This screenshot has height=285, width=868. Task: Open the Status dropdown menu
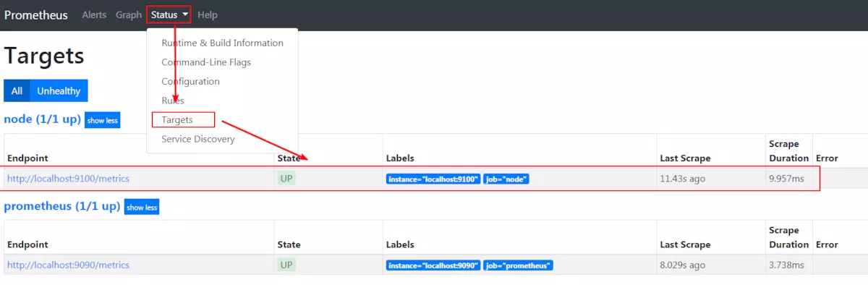[x=170, y=14]
